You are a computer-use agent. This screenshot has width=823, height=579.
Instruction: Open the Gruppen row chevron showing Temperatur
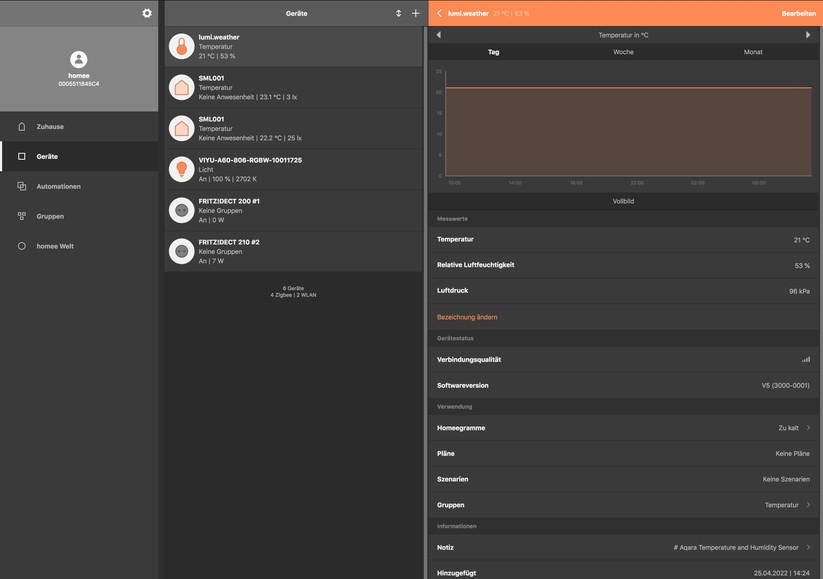coord(805,504)
